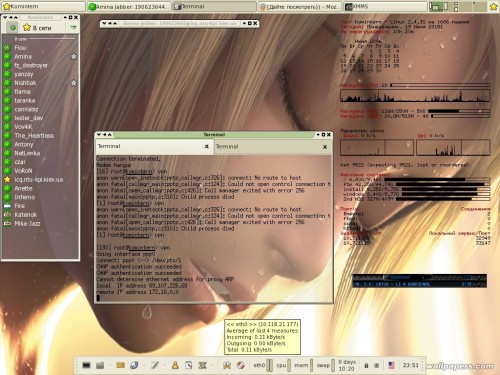
Task: Select the first Terminal tab
Action: click(x=154, y=146)
